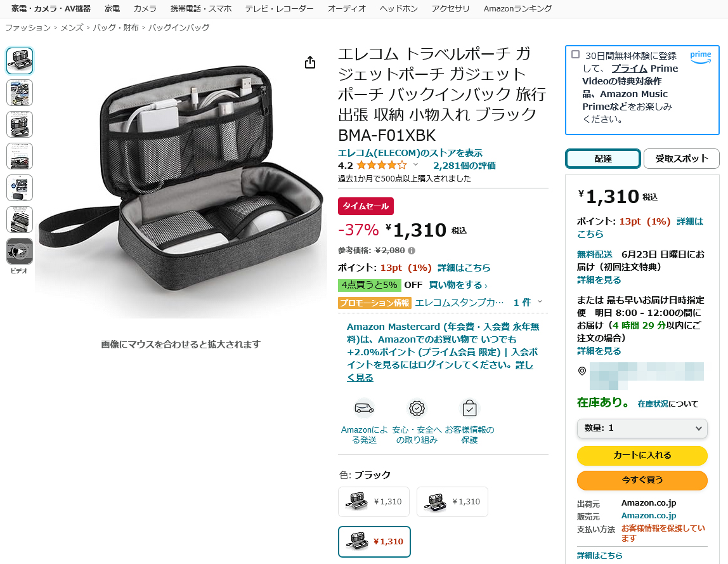Select the second product thumbnail image
The height and width of the screenshot is (564, 728).
(x=20, y=93)
